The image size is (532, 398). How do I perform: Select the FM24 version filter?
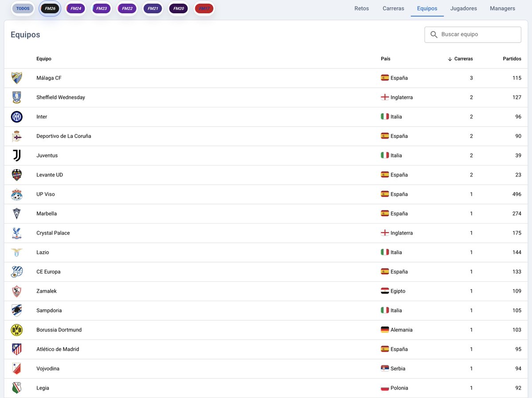pos(75,8)
